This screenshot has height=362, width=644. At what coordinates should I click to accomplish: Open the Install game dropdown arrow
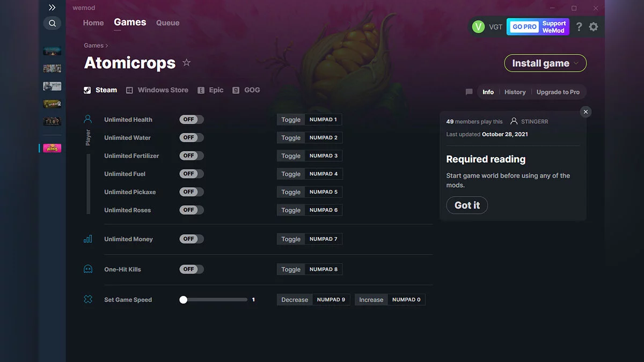pyautogui.click(x=576, y=63)
